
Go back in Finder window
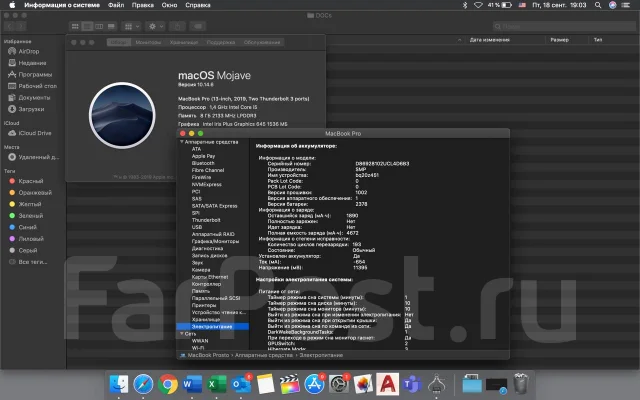pyautogui.click(x=10, y=26)
